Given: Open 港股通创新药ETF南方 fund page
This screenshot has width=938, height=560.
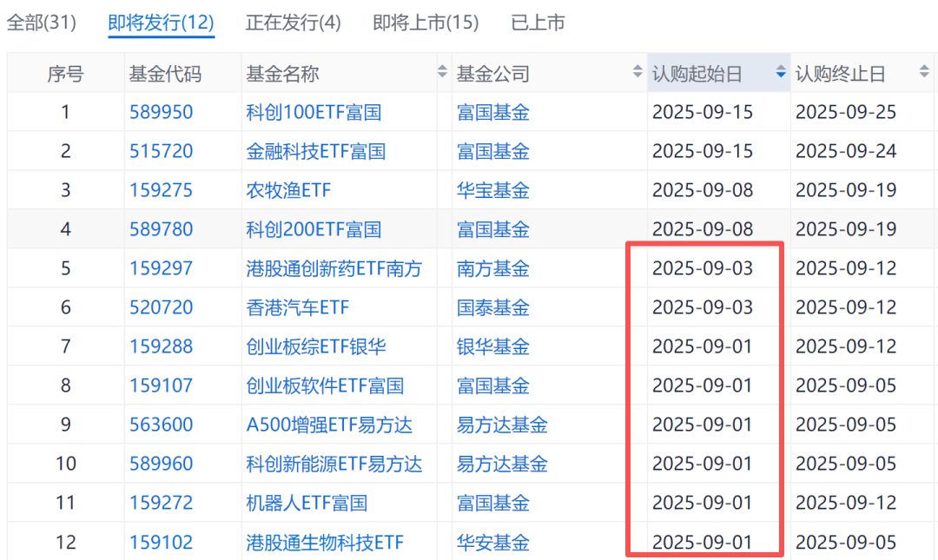Looking at the screenshot, I should 334,268.
